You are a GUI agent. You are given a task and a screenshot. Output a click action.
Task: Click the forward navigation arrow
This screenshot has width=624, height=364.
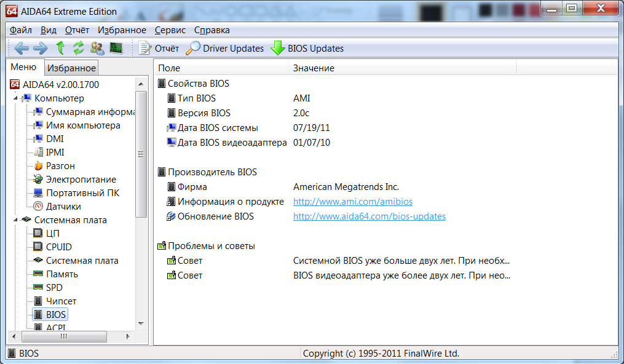coord(40,48)
